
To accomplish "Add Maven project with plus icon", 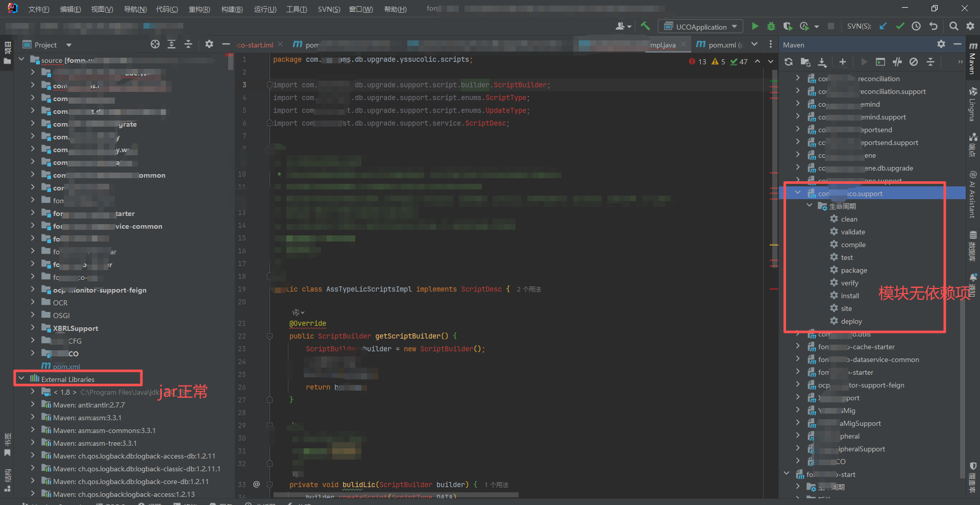I will coord(843,62).
